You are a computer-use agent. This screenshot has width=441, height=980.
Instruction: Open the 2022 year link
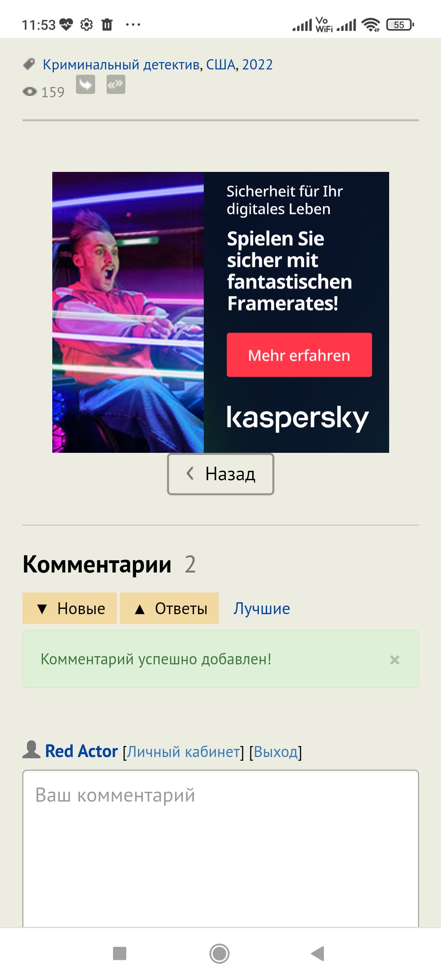tap(257, 65)
